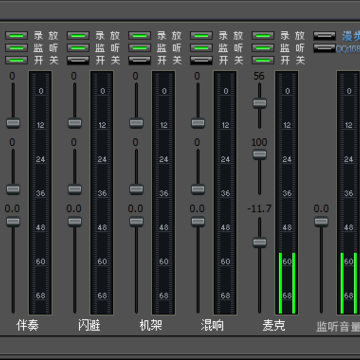Toggle 监听 for the 闪避 channel
This screenshot has height=360, width=360.
point(78,48)
